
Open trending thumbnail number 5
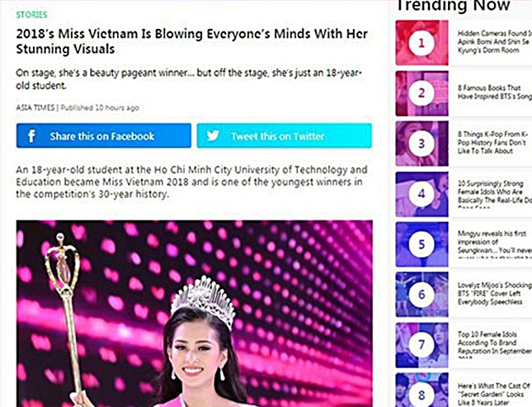point(421,244)
